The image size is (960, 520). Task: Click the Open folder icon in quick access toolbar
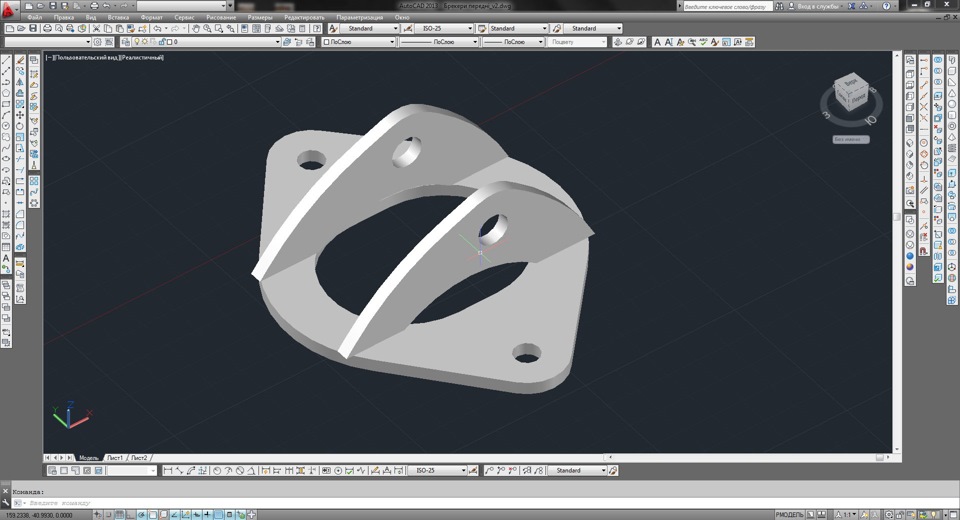40,6
